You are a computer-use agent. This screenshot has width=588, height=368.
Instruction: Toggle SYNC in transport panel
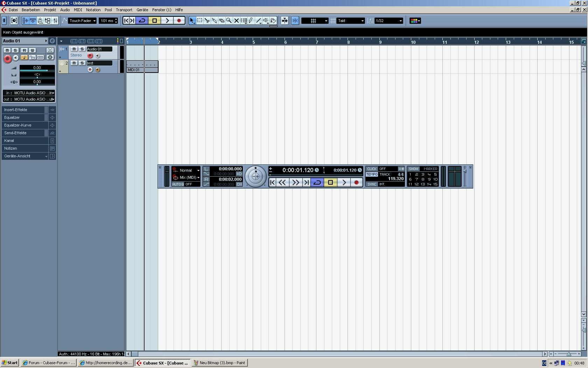[372, 184]
